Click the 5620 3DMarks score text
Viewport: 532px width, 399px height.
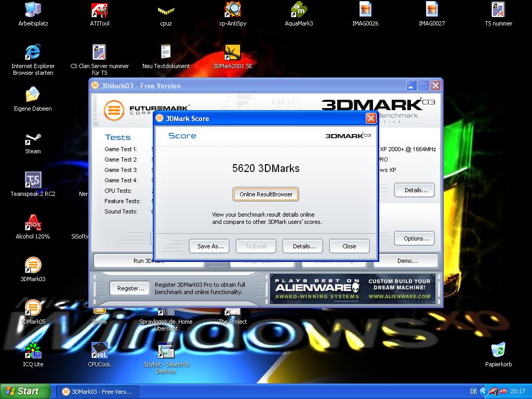265,168
